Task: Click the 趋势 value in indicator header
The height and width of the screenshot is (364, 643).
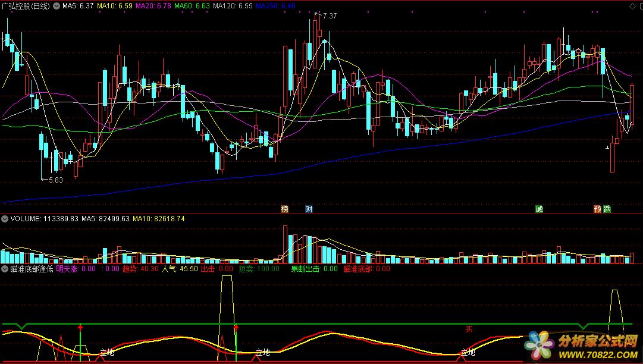Action: point(140,269)
